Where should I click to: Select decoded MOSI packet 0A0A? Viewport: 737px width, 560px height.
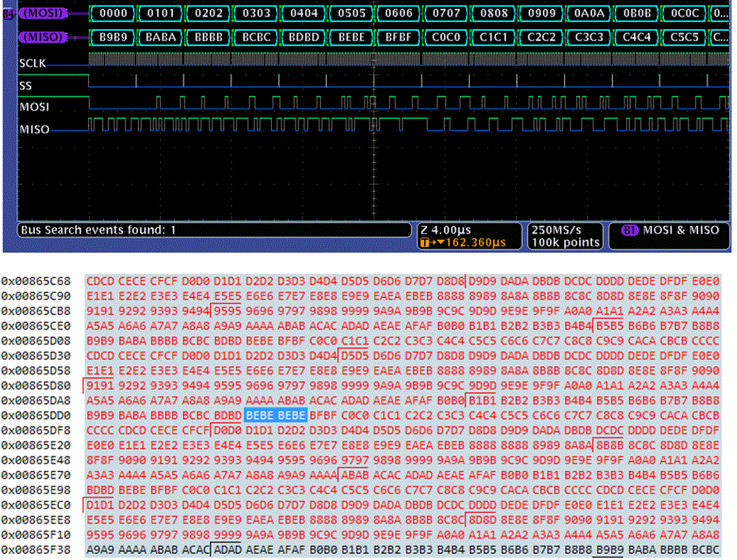tap(590, 13)
